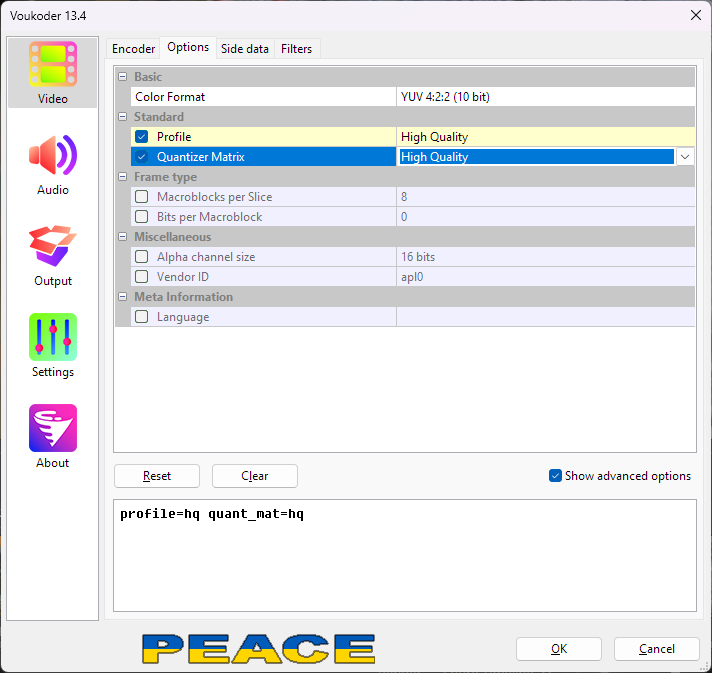Open the Settings sliders icon
Image resolution: width=712 pixels, height=673 pixels.
pyautogui.click(x=53, y=339)
